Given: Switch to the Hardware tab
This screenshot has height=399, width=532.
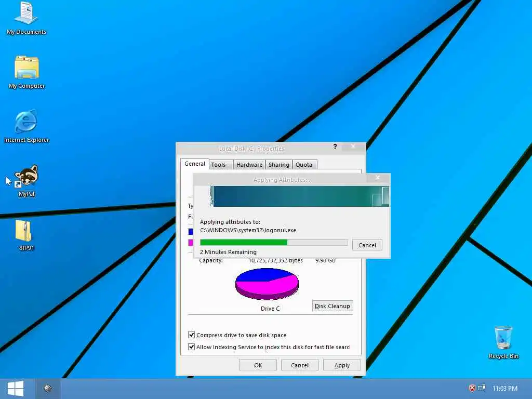Looking at the screenshot, I should pyautogui.click(x=249, y=165).
